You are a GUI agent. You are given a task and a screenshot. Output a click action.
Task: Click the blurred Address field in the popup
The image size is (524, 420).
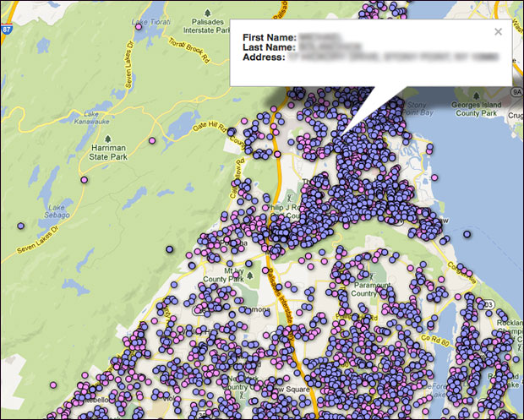394,57
